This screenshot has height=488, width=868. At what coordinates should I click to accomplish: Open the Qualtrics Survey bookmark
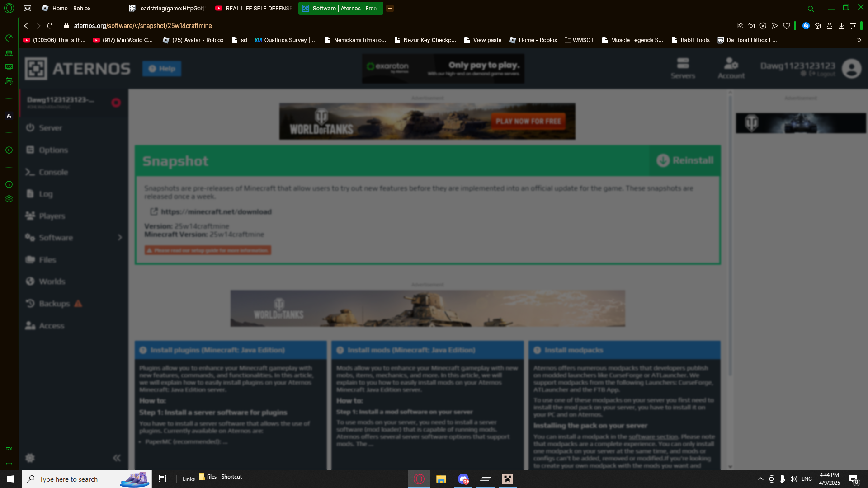(x=284, y=40)
